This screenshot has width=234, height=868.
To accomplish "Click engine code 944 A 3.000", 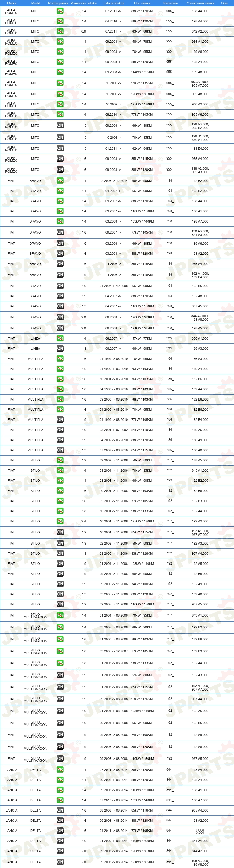I will pos(200,831).
